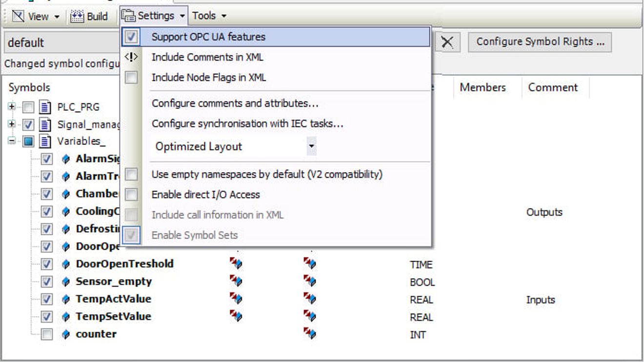Image resolution: width=644 pixels, height=362 pixels.
Task: Select the counter variable row
Action: [96, 334]
